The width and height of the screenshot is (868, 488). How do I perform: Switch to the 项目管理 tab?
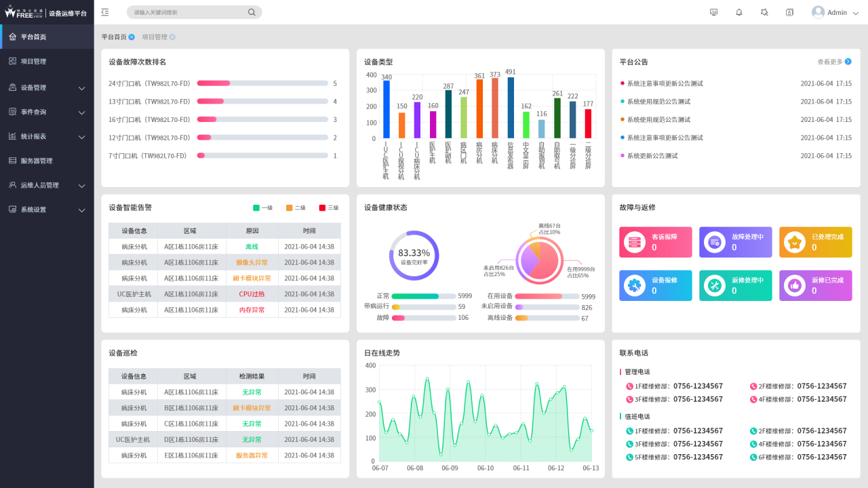point(155,37)
